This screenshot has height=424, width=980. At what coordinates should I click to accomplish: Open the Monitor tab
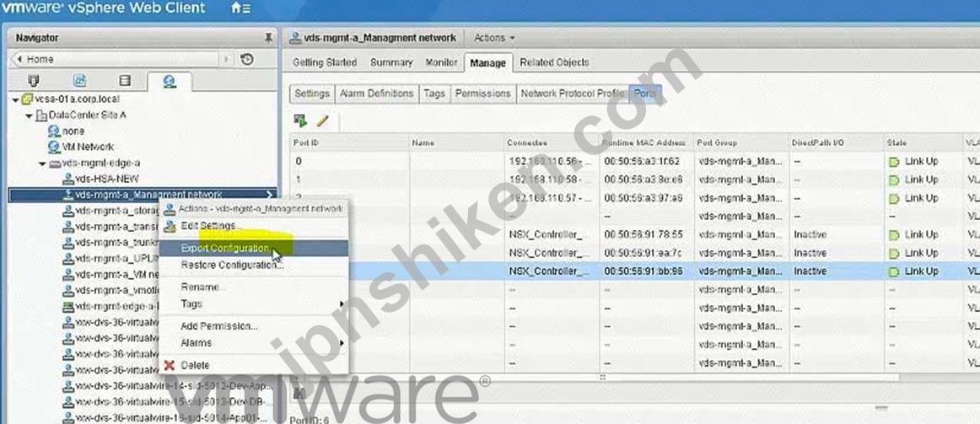tap(441, 62)
